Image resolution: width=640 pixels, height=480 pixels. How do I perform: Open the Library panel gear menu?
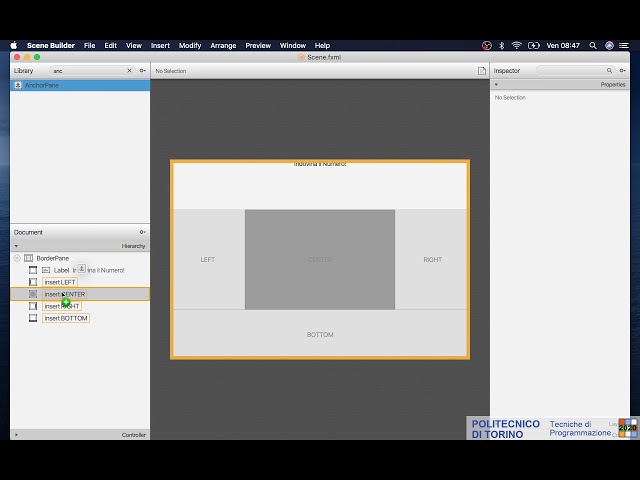143,71
